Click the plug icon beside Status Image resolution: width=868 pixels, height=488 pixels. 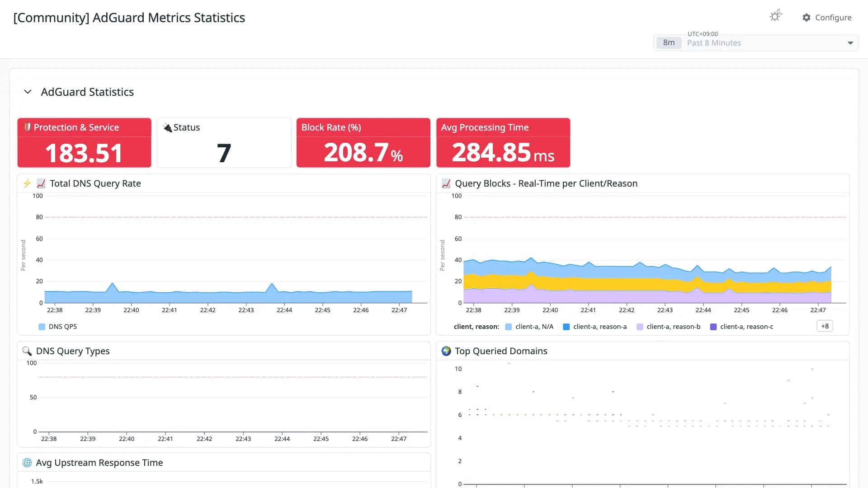tap(167, 127)
